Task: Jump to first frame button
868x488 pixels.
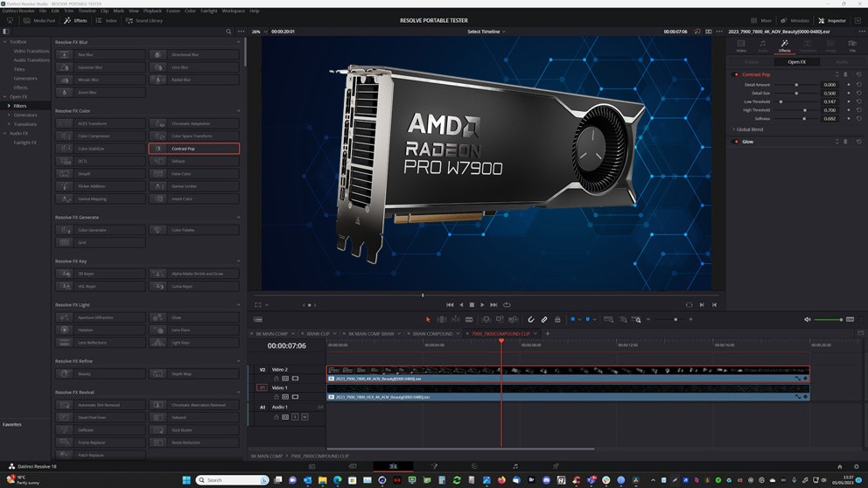Action: tap(450, 305)
